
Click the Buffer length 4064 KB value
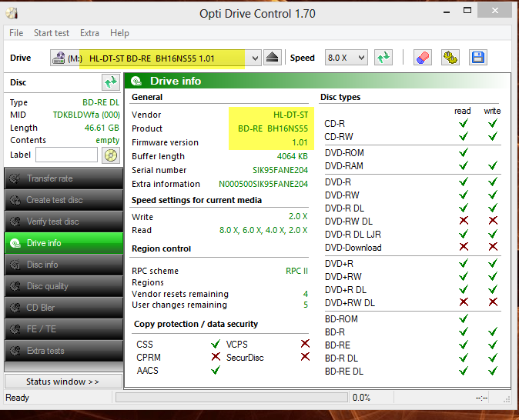293,156
